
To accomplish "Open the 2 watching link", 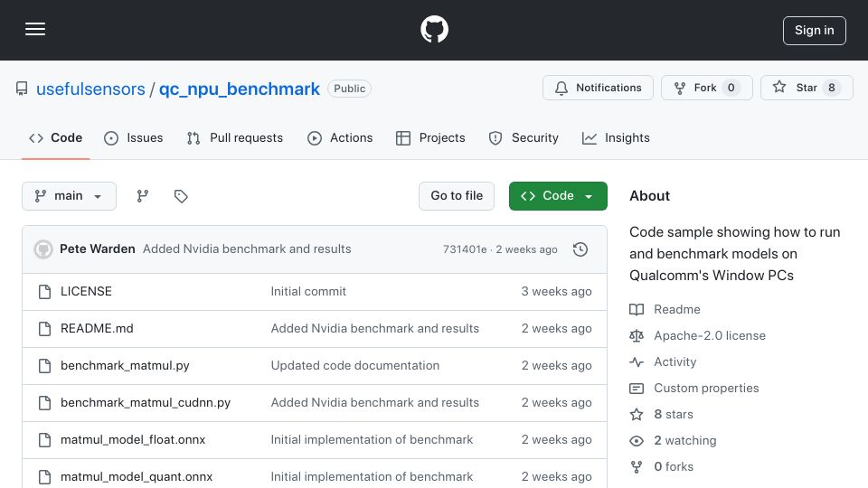I will tap(684, 441).
